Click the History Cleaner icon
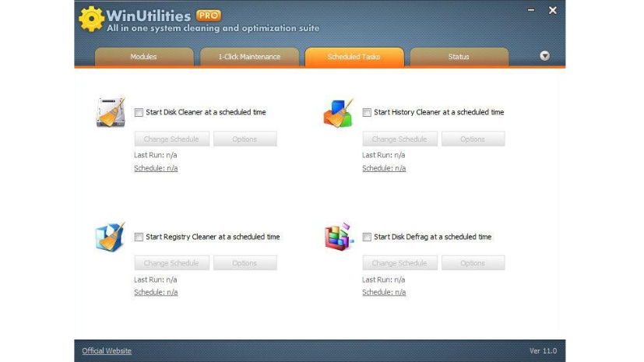 (338, 113)
